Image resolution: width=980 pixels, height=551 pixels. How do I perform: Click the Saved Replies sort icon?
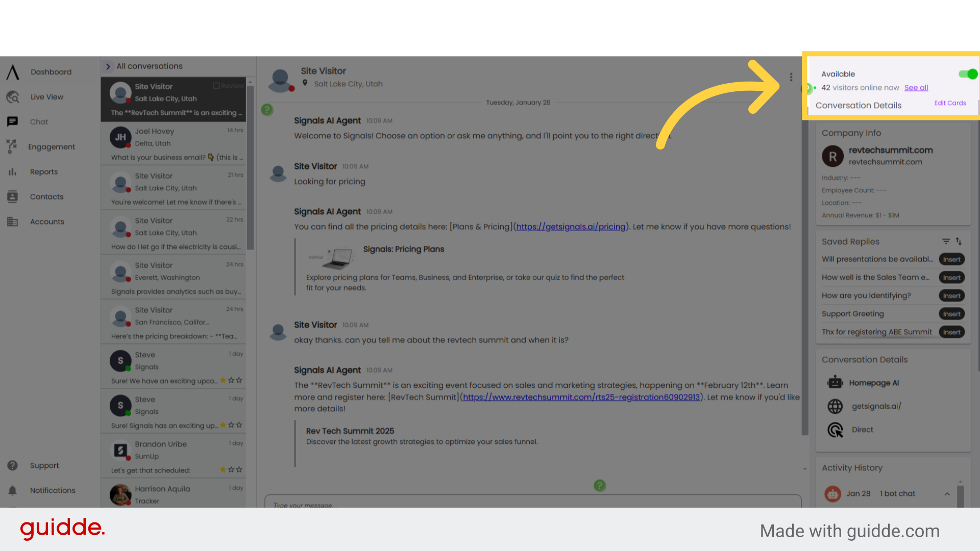pos(959,241)
